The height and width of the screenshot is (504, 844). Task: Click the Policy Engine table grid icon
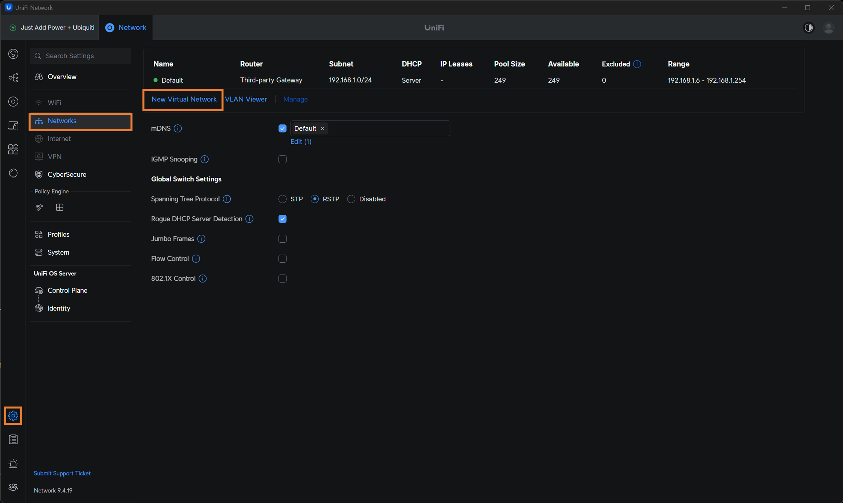tap(59, 207)
